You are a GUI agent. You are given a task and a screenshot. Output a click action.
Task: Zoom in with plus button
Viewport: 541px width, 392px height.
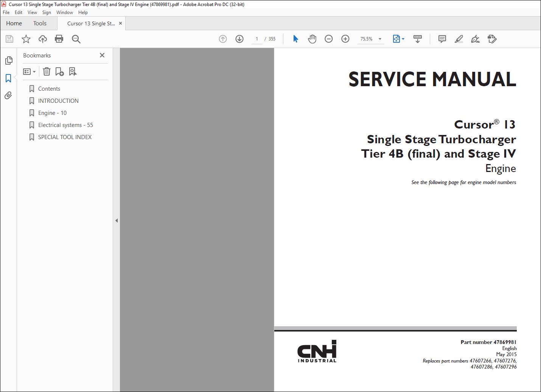[345, 39]
